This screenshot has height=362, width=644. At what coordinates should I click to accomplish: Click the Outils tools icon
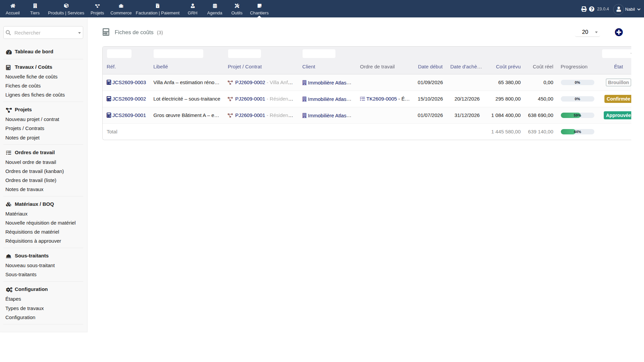tap(237, 6)
